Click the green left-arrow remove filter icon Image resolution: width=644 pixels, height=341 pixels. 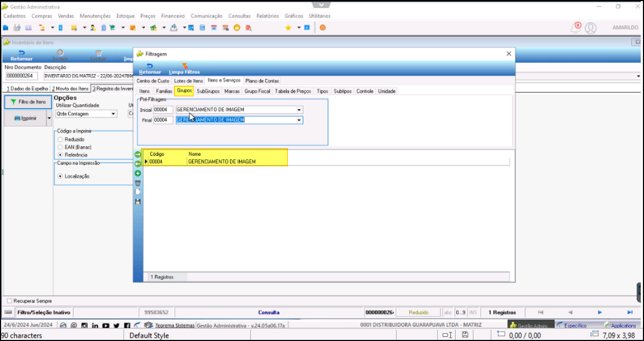coord(138,164)
